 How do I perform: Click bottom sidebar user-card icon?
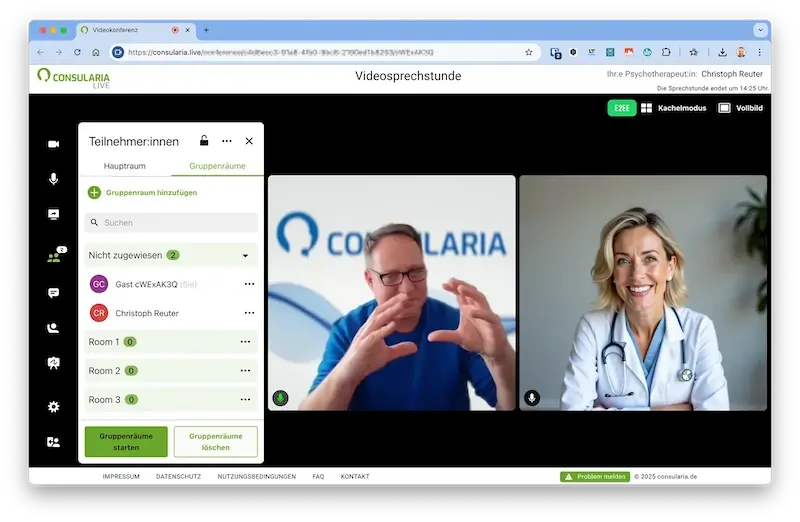54,442
